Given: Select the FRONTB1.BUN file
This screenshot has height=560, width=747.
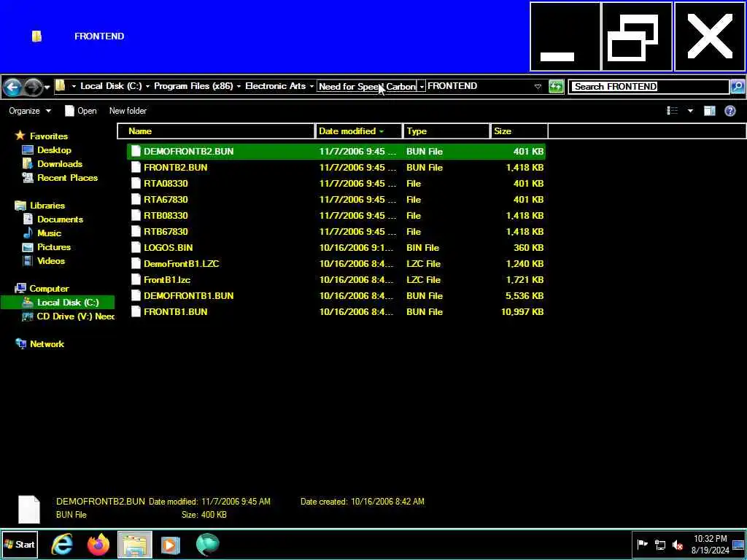Looking at the screenshot, I should point(336,312).
